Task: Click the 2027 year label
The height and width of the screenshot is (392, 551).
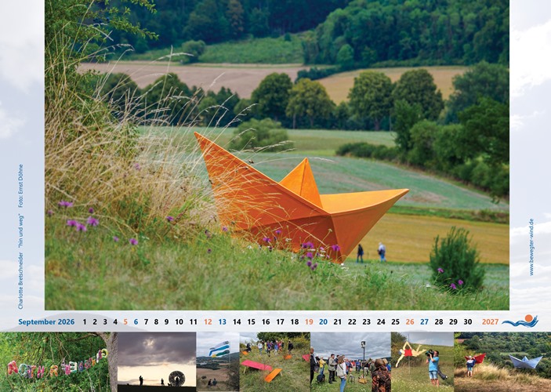Action: 490,321
